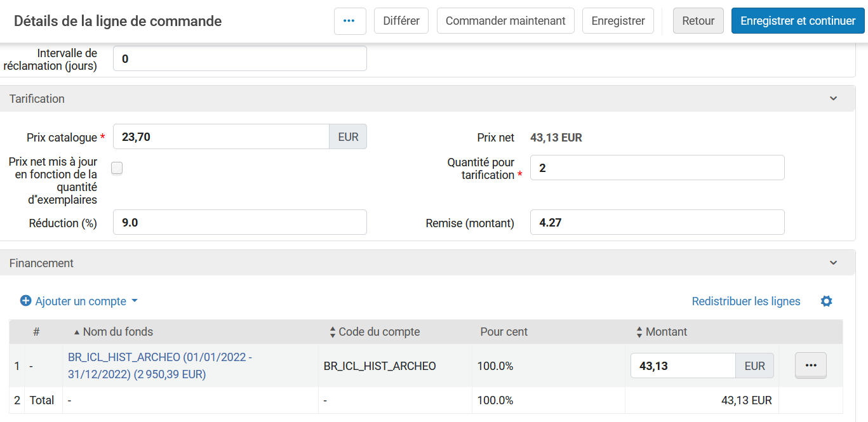
Task: Open the top more actions ellipsis menu
Action: (x=349, y=21)
